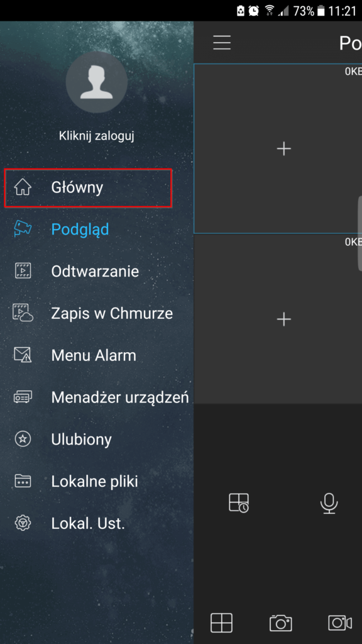Add a device in the top channel tile

pyautogui.click(x=283, y=148)
